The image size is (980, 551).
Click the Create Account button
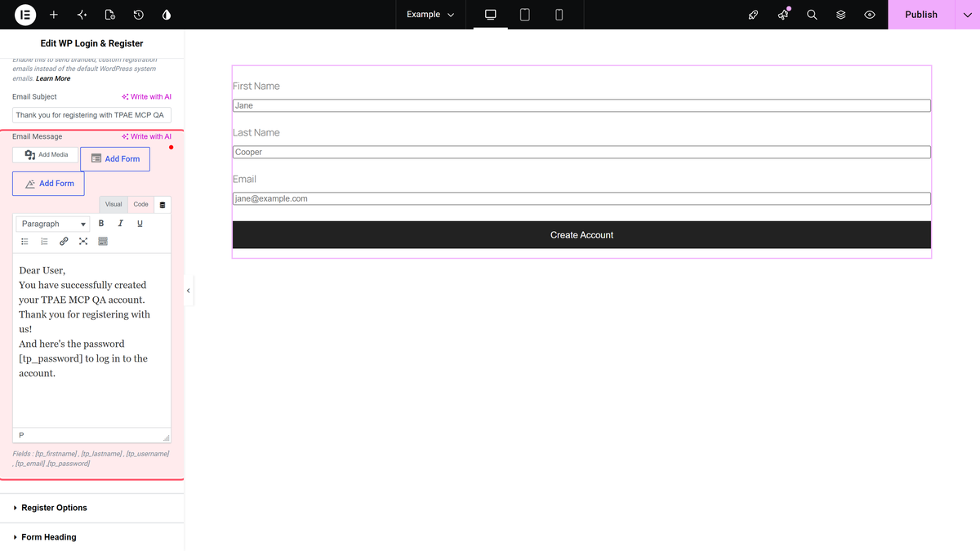coord(581,235)
